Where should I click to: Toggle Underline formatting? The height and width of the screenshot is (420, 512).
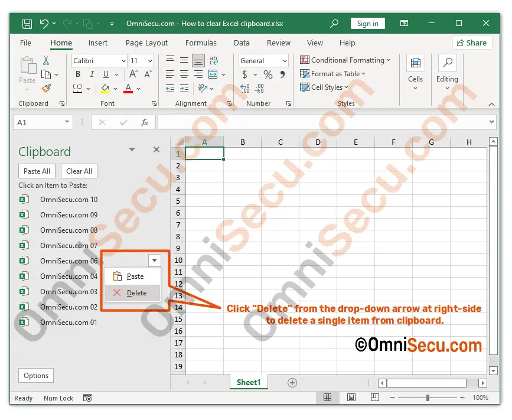pyautogui.click(x=106, y=74)
